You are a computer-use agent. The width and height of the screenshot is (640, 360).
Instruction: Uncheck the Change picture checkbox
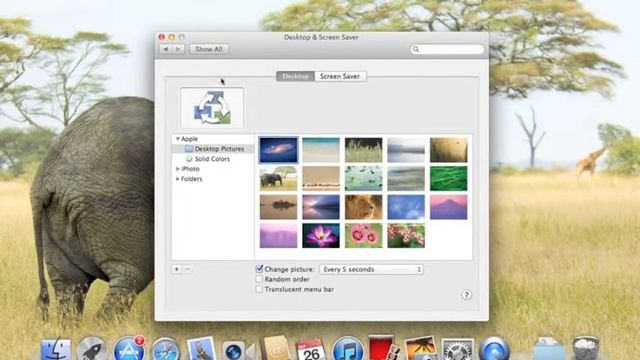tap(259, 269)
